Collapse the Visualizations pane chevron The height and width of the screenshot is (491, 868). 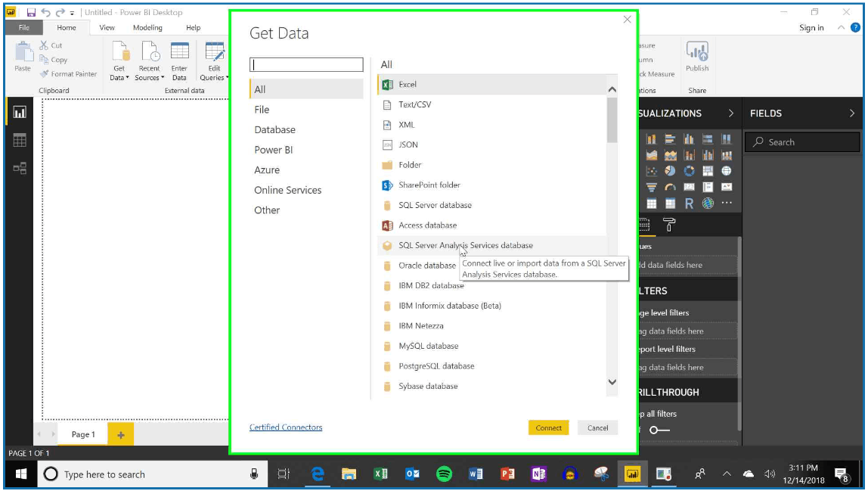pos(730,113)
